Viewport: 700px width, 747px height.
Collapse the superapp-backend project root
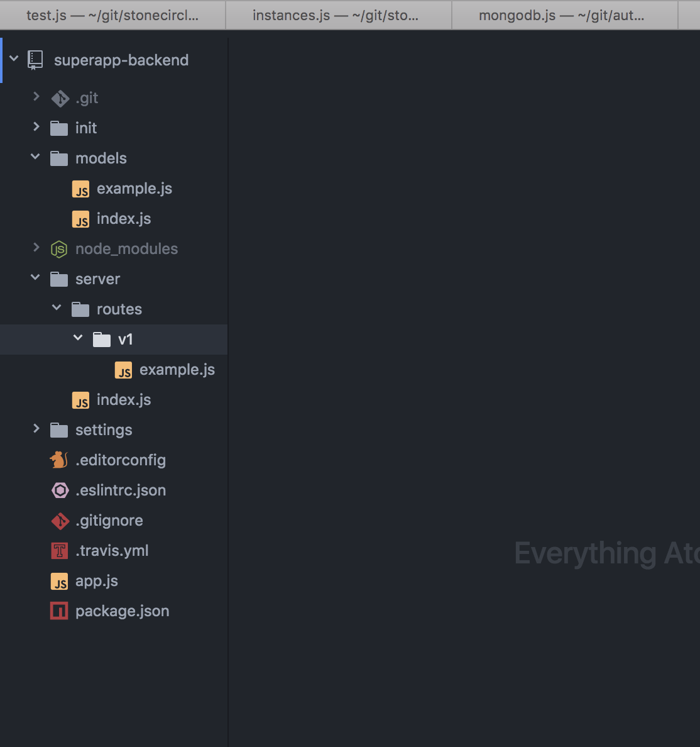tap(14, 58)
